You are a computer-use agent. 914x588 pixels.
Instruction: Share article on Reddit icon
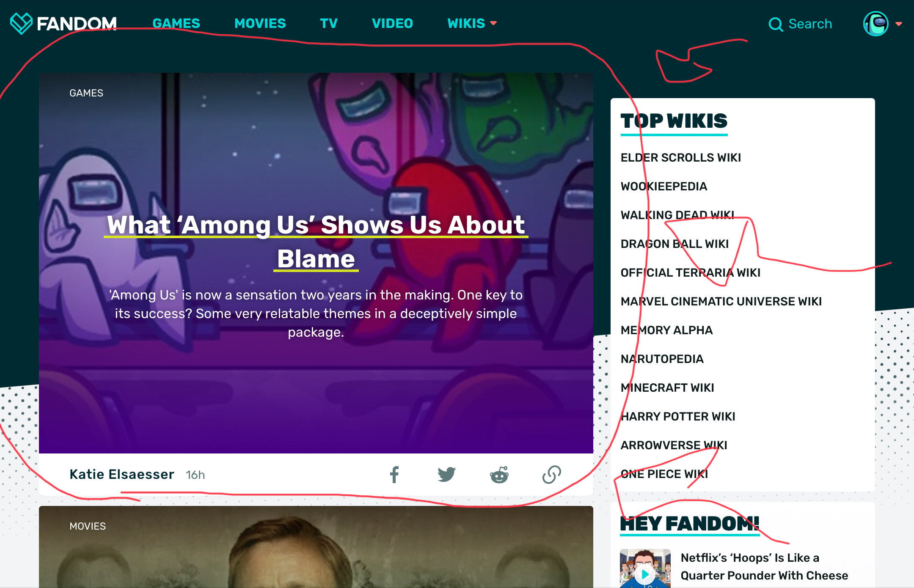pos(499,475)
